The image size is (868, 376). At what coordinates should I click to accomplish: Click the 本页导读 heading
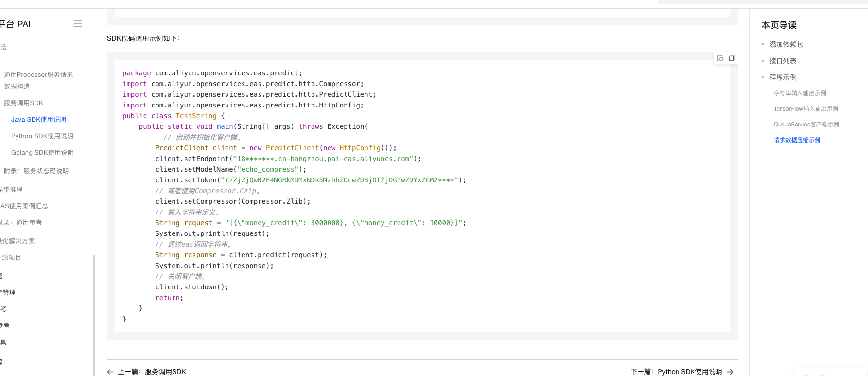(x=779, y=25)
